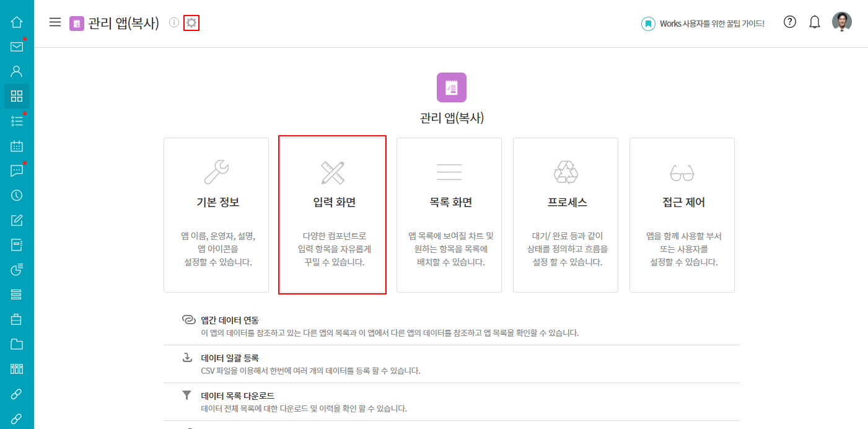This screenshot has width=868, height=429.
Task: Click the help question mark icon
Action: [790, 22]
